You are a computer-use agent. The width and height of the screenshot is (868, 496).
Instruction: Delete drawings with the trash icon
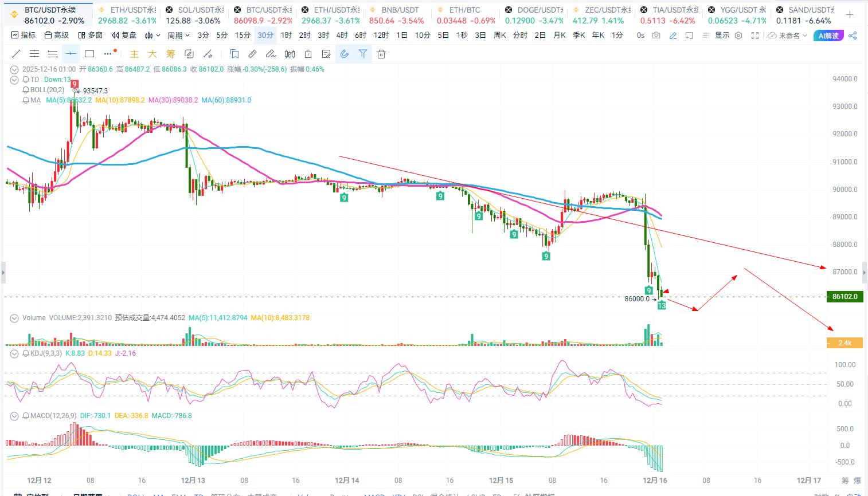click(381, 54)
